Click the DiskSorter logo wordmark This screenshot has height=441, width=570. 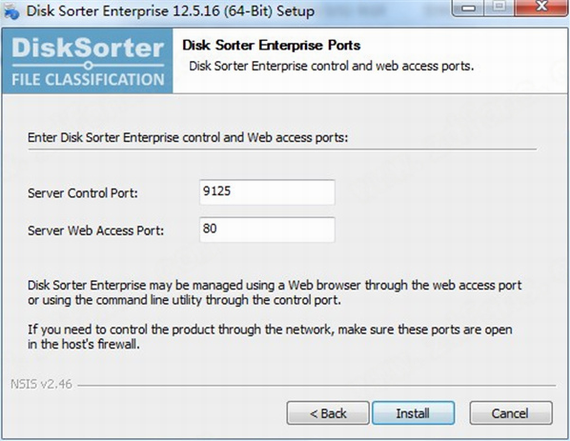pyautogui.click(x=88, y=48)
